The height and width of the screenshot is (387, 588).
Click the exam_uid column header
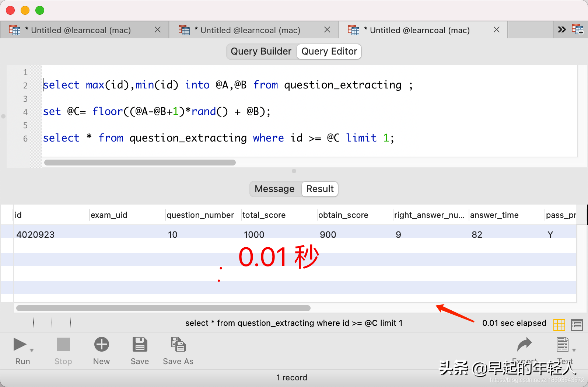coord(127,215)
